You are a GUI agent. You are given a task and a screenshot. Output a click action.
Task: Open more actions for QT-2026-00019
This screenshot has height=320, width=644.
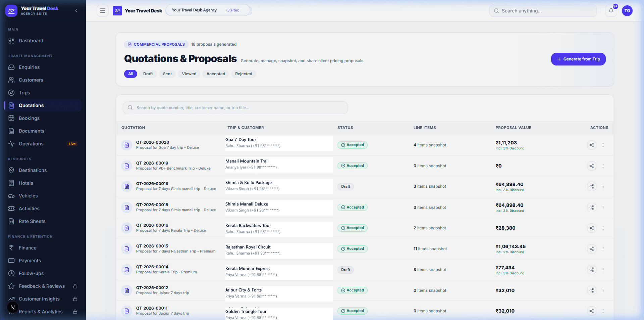[x=603, y=166]
